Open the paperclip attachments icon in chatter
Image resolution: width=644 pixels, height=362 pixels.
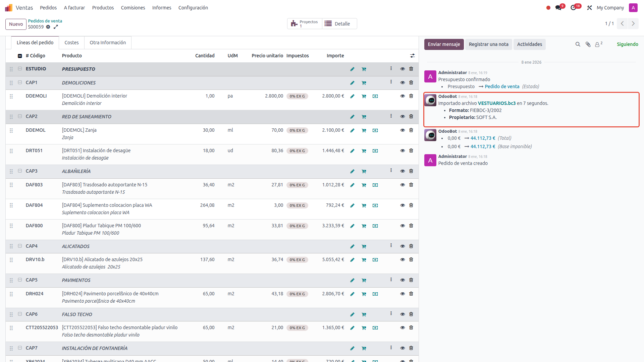(588, 44)
